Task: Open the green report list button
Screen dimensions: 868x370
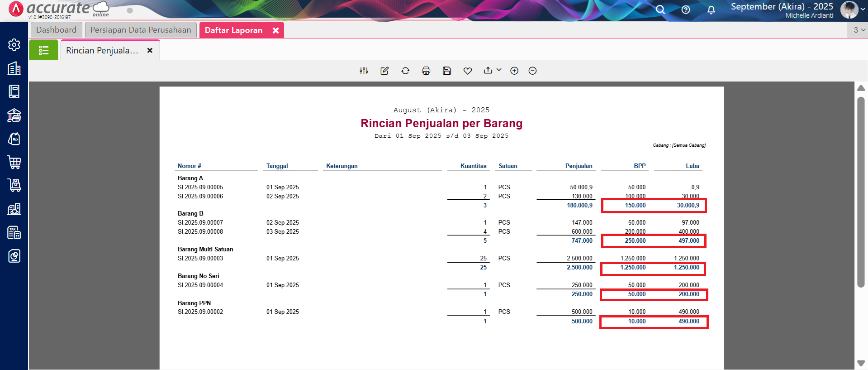Action: coord(43,50)
